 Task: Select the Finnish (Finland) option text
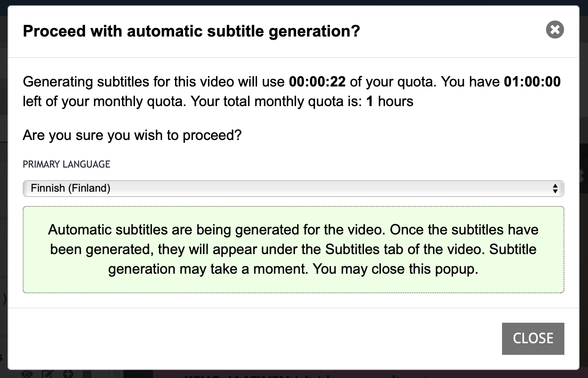[x=70, y=188]
